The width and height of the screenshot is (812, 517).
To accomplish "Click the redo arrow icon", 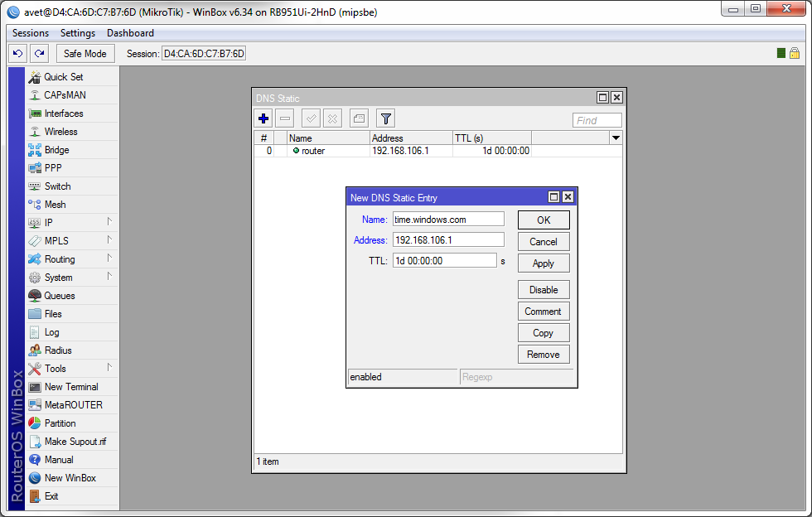I will point(39,54).
